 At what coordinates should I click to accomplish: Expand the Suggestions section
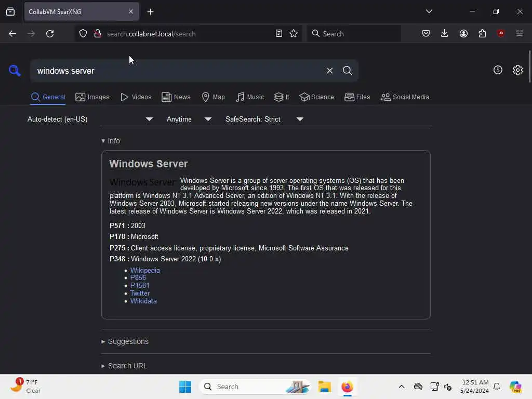125,341
